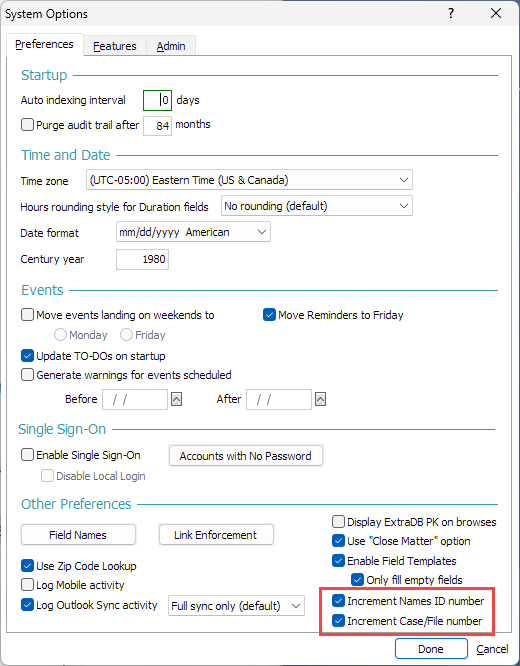
Task: Toggle Update TO-DOs on startup
Action: [x=28, y=356]
